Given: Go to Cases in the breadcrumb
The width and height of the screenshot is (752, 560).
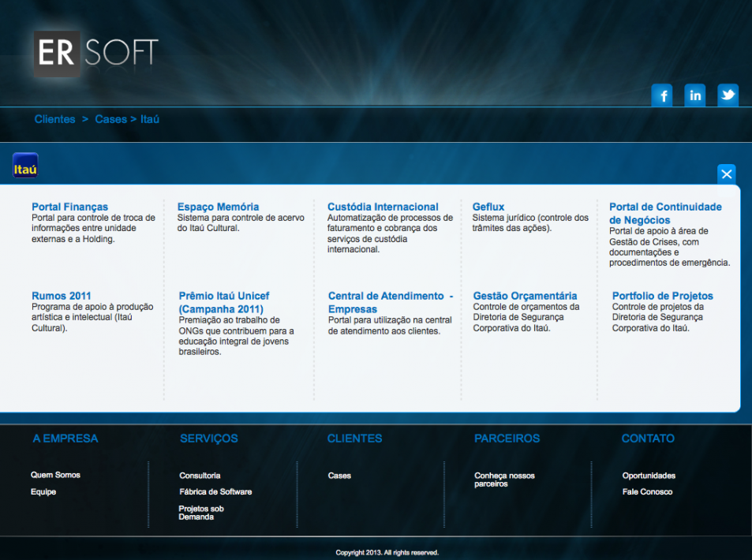Looking at the screenshot, I should point(110,119).
